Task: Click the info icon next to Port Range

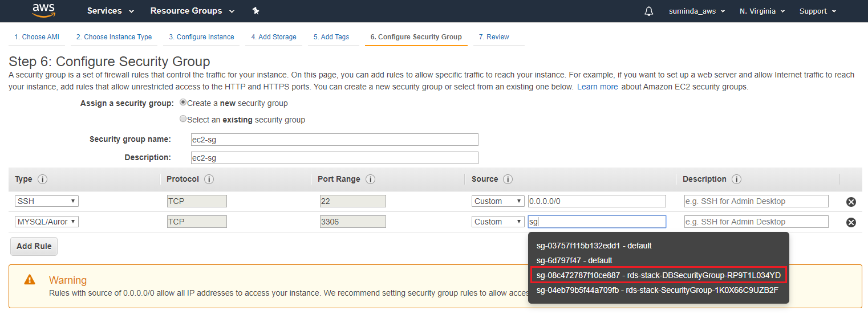Action: tap(370, 179)
